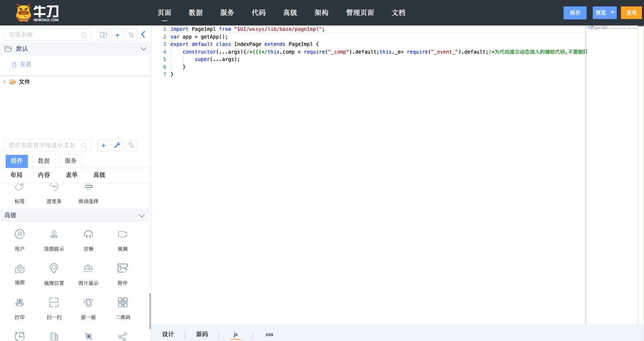Screen dimensions: 644x341
Task: Jump to 布局 component category
Action: 16,175
